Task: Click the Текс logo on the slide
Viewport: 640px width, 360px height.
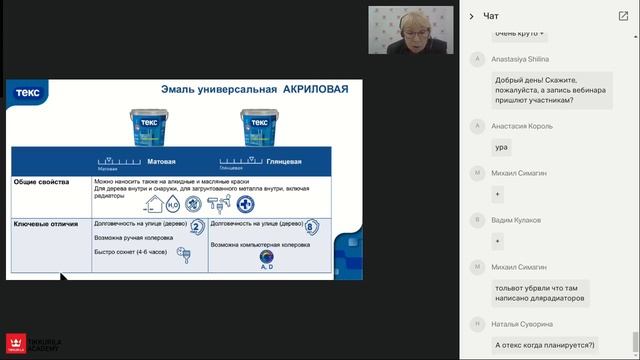Action: [27, 92]
